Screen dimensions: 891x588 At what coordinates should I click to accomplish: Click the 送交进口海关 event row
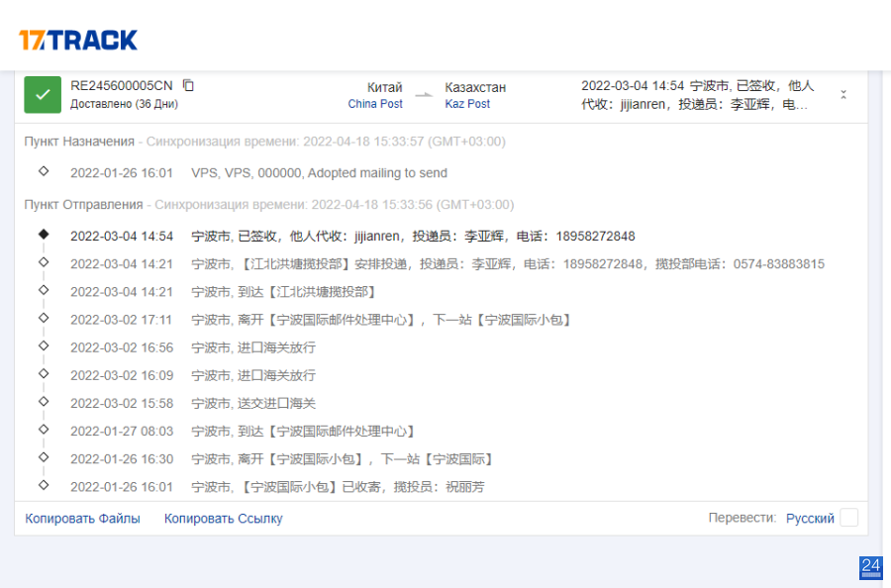[x=193, y=403]
